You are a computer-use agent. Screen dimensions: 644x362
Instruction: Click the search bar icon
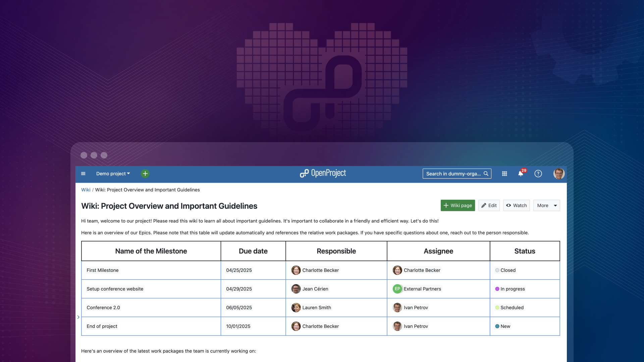(x=486, y=173)
